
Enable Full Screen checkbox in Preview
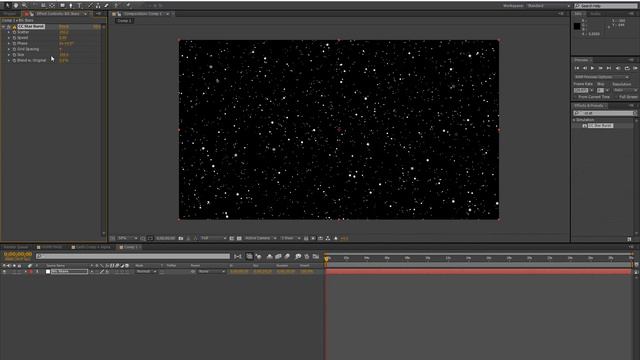coord(616,97)
